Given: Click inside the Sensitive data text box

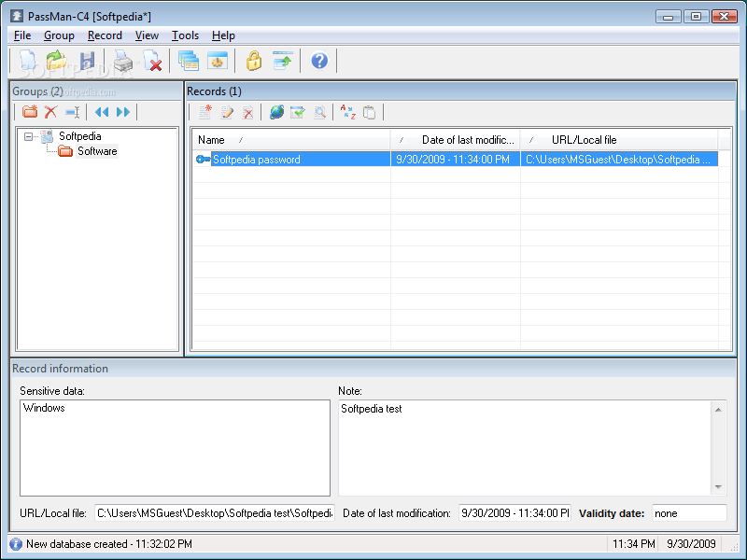Looking at the screenshot, I should pyautogui.click(x=175, y=448).
